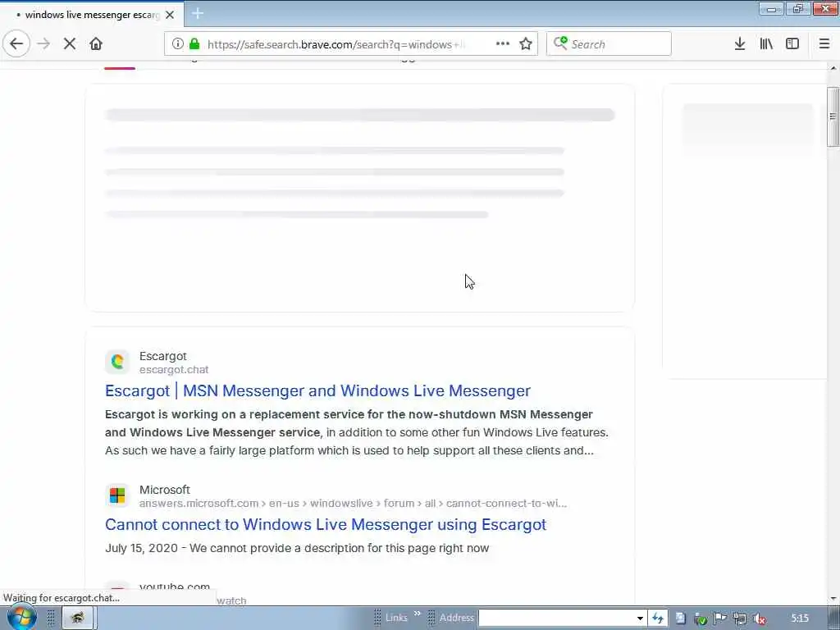Open the Downloads panel
The width and height of the screenshot is (840, 630).
pyautogui.click(x=740, y=43)
